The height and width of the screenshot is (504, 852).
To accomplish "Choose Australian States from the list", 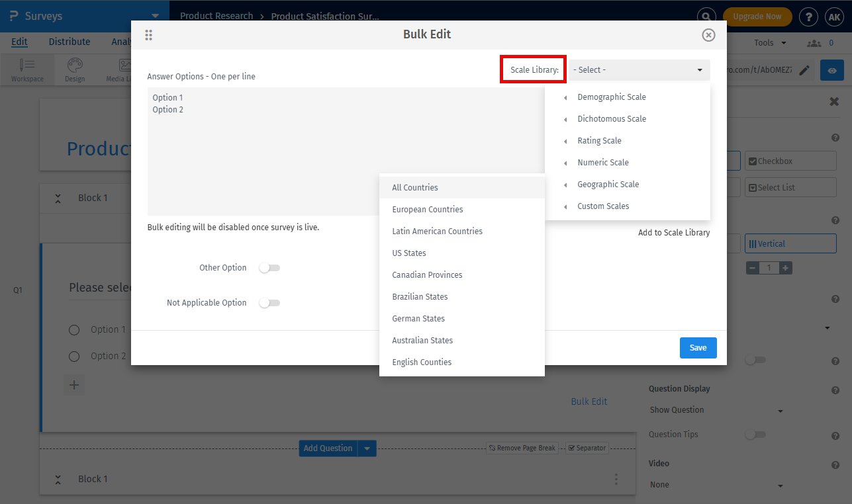I will [x=462, y=341].
